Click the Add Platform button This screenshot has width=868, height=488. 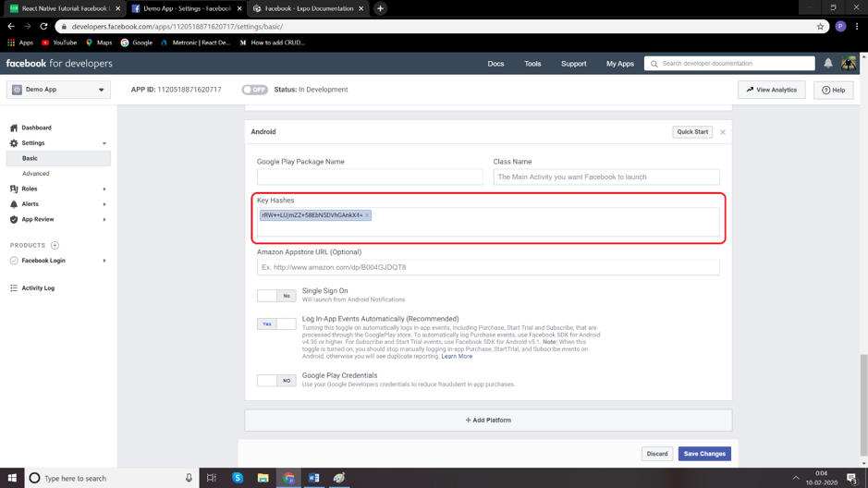(x=488, y=421)
